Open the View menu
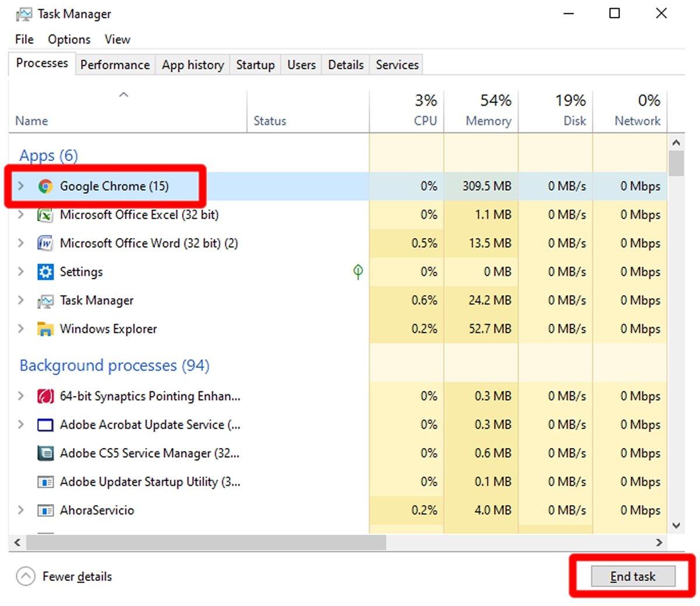Screen dimensions: 700x606 click(x=117, y=39)
